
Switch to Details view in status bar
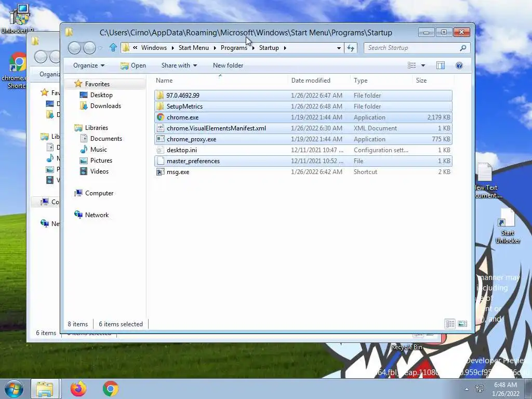pos(450,324)
